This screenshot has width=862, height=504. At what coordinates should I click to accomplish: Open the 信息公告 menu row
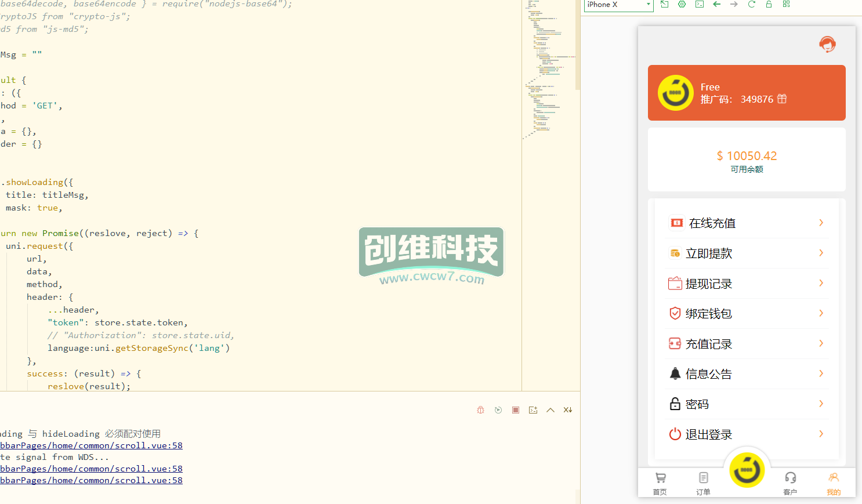747,374
